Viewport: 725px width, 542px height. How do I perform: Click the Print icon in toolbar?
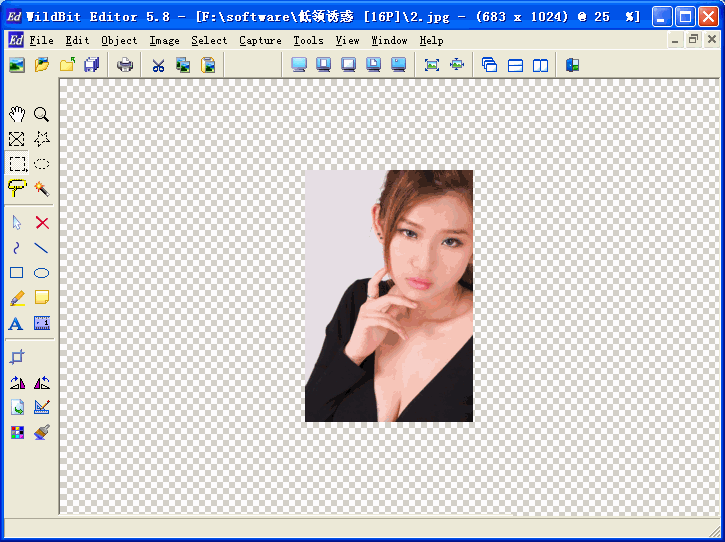tap(125, 65)
